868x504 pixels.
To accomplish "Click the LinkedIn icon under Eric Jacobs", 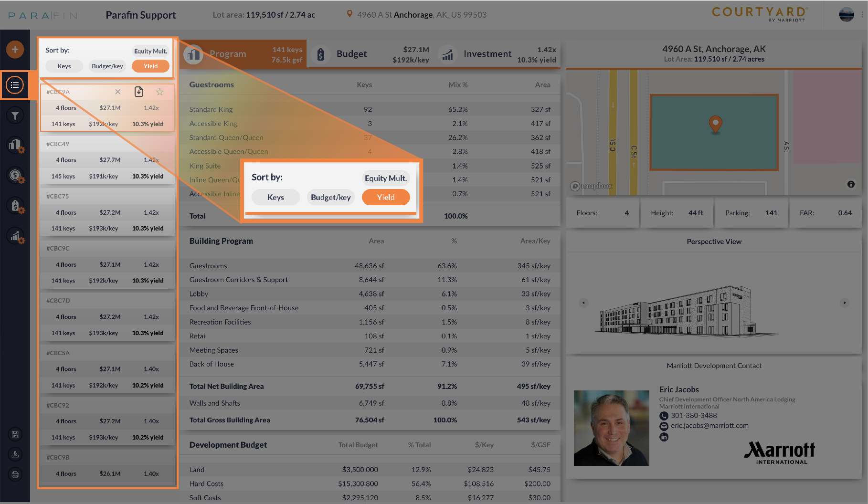I will tap(664, 437).
